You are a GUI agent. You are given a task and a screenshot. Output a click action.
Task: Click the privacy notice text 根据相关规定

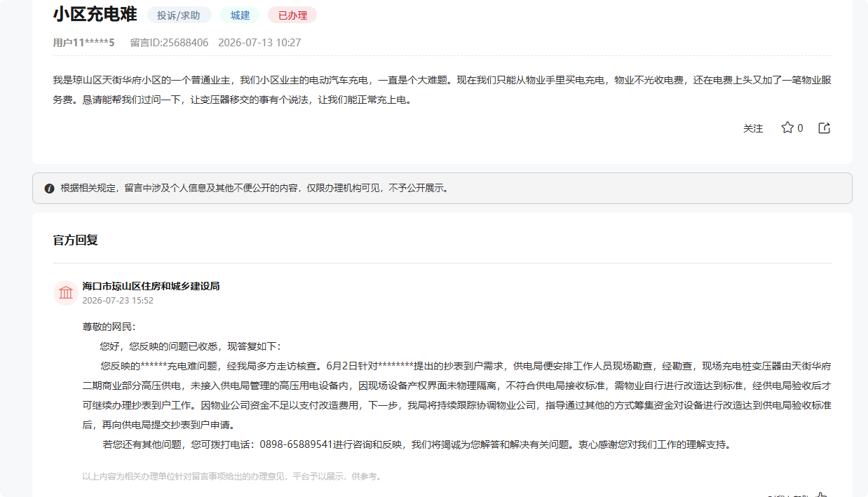pos(255,189)
